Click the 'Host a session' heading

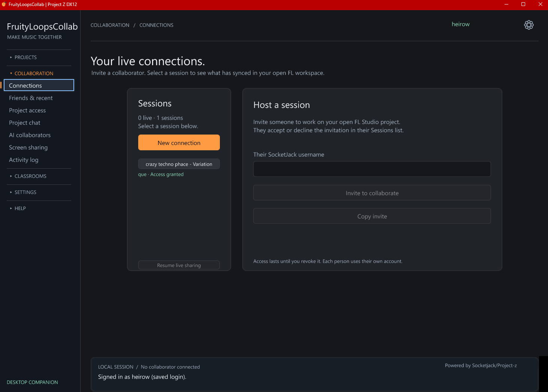pos(281,105)
